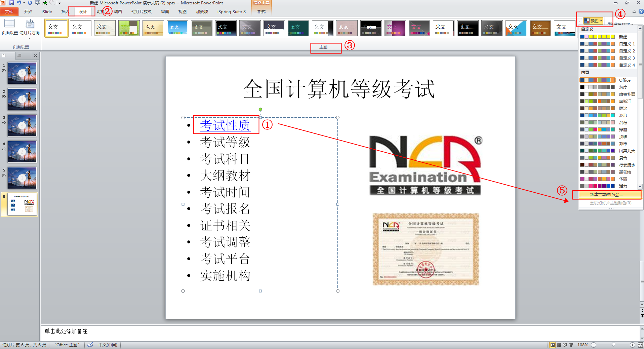644x349 pixels.
Task: Switch to Reading view icon
Action: click(x=565, y=345)
